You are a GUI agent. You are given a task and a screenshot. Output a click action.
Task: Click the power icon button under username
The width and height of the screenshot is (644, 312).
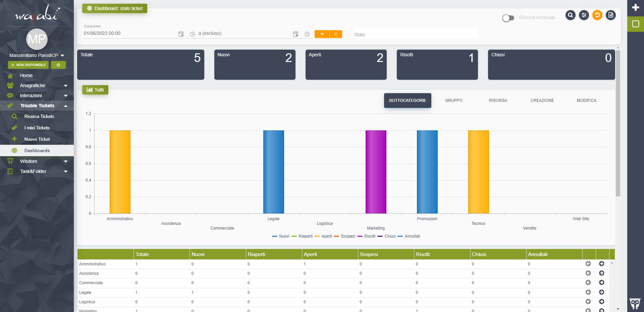click(x=58, y=65)
